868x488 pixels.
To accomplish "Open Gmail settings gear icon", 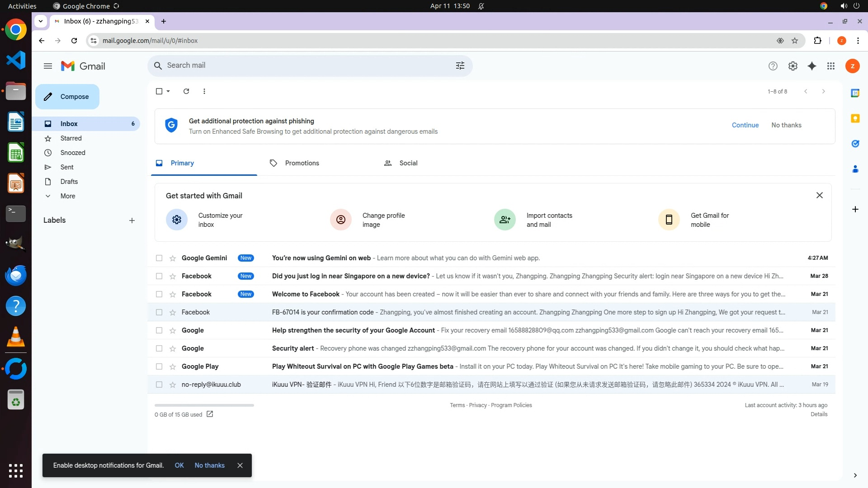I will click(793, 66).
